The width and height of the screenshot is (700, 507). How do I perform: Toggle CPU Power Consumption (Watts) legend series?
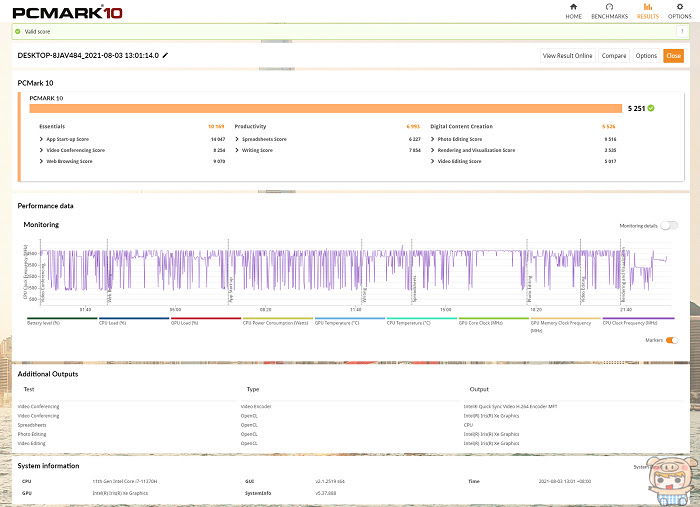click(277, 321)
